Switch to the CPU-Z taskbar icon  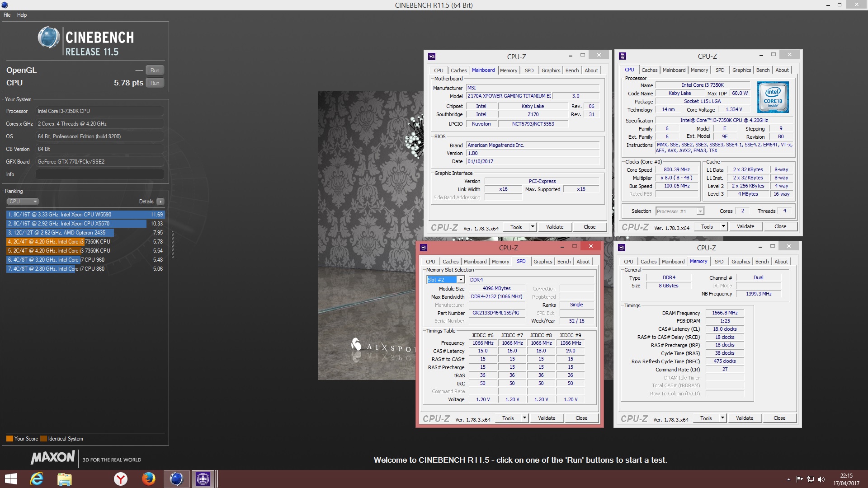tap(203, 479)
